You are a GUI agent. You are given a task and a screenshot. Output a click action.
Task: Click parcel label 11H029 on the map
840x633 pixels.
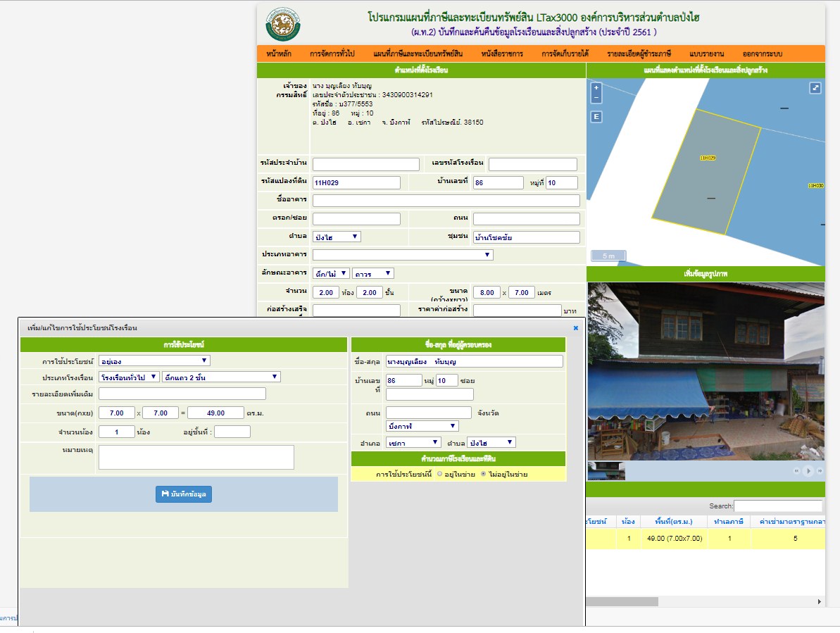click(708, 158)
